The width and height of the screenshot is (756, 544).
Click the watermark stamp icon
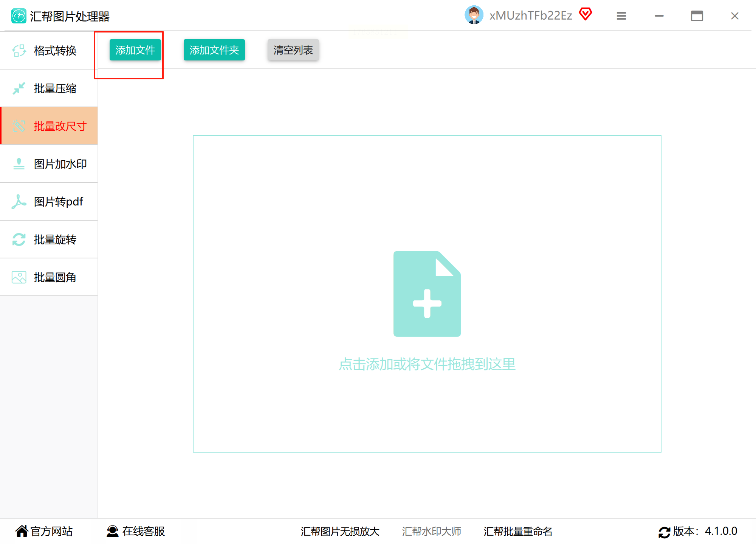click(19, 164)
